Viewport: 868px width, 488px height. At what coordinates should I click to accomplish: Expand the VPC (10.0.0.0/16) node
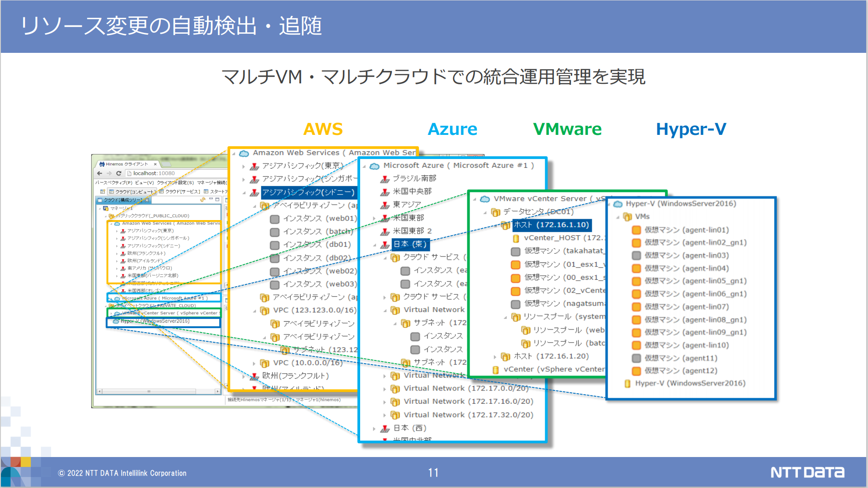(x=254, y=363)
